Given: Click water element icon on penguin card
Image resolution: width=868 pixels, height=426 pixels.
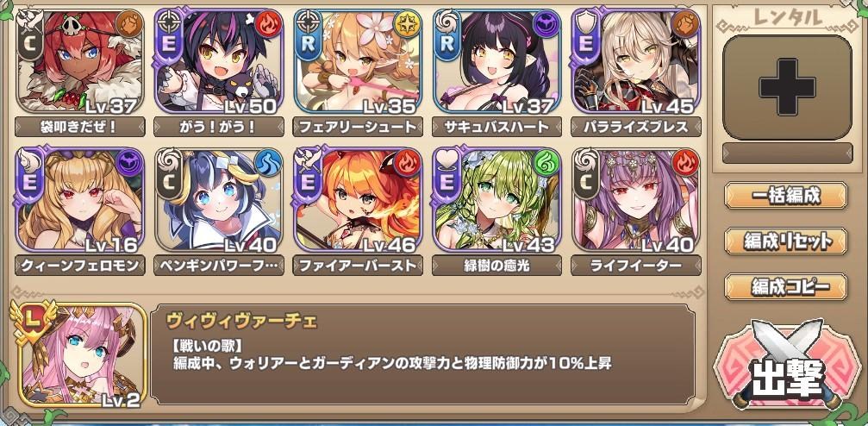Looking at the screenshot, I should 268,163.
